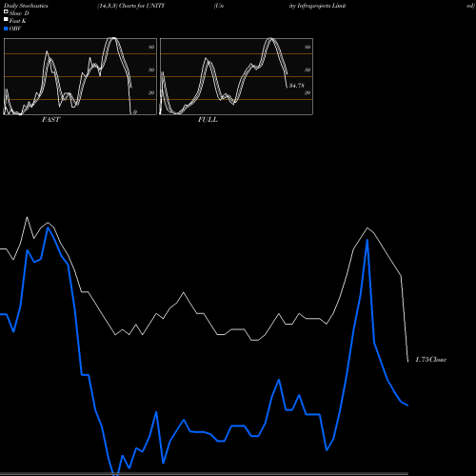Click the 'ity Infraprojects Limit' company name text

317,6
